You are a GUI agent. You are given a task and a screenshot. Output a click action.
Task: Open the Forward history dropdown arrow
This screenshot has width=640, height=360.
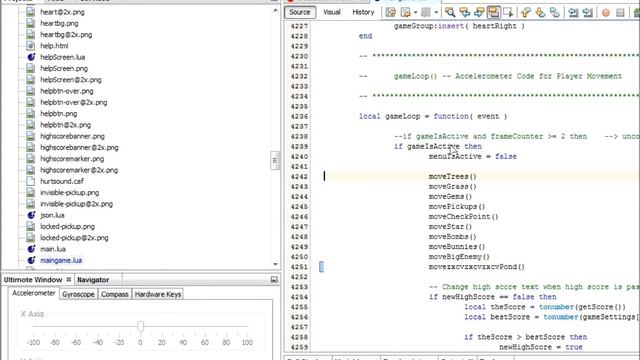(436, 12)
